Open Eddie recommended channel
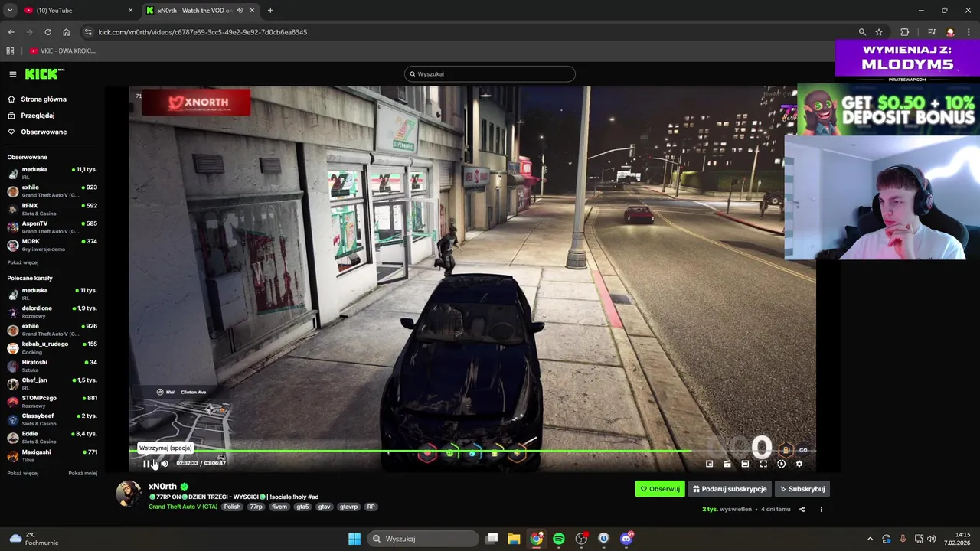 [52, 437]
